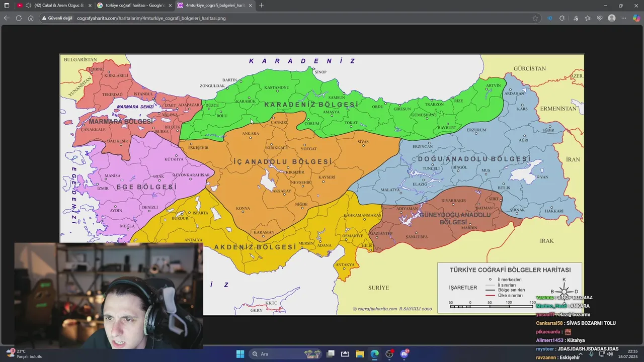Open Discord from the taskbar
The width and height of the screenshot is (644, 362).
[405, 354]
